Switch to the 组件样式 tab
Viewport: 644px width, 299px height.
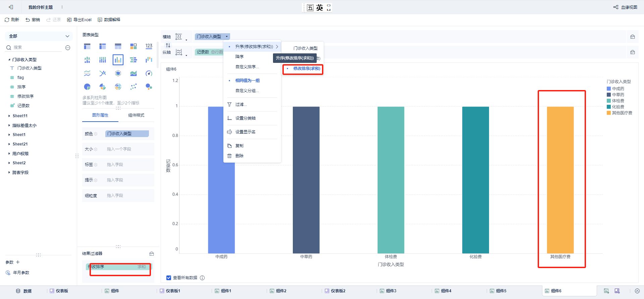136,115
